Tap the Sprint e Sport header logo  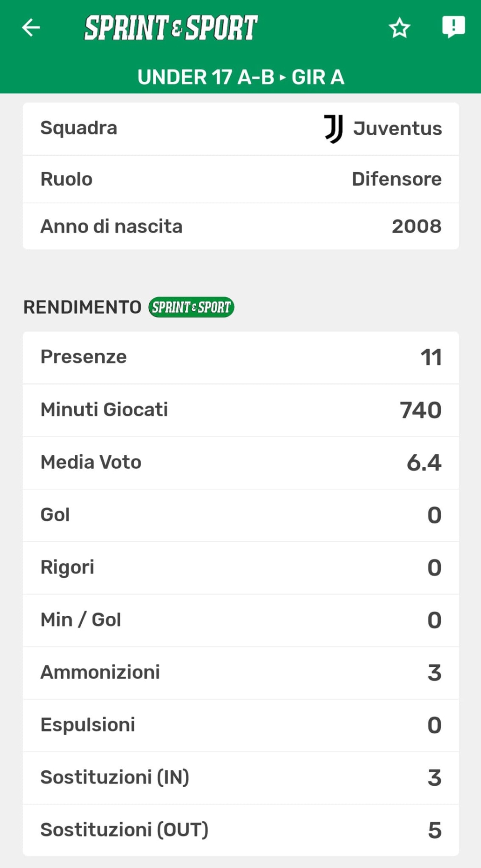[x=171, y=28]
